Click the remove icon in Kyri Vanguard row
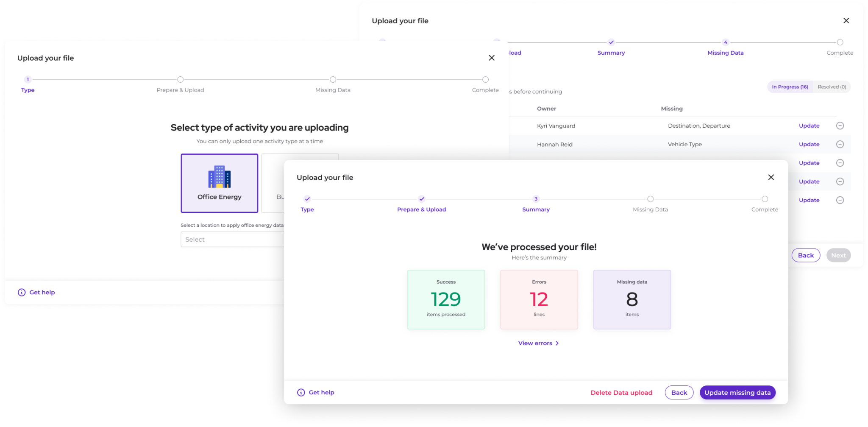 pyautogui.click(x=840, y=126)
